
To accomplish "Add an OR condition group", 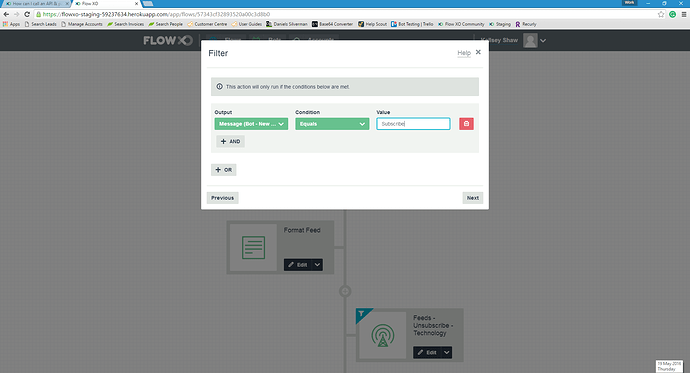I will click(224, 170).
